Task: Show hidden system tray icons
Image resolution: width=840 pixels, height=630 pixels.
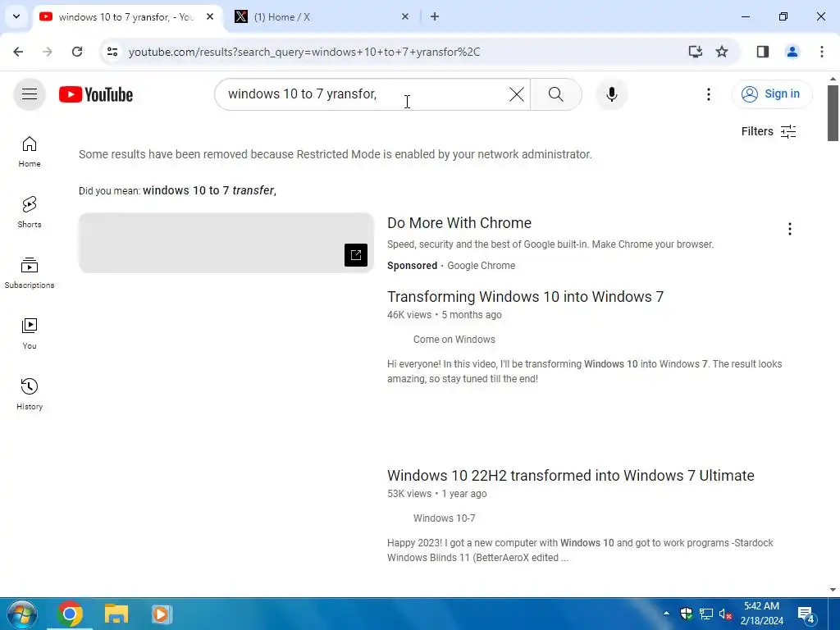Action: 666,614
